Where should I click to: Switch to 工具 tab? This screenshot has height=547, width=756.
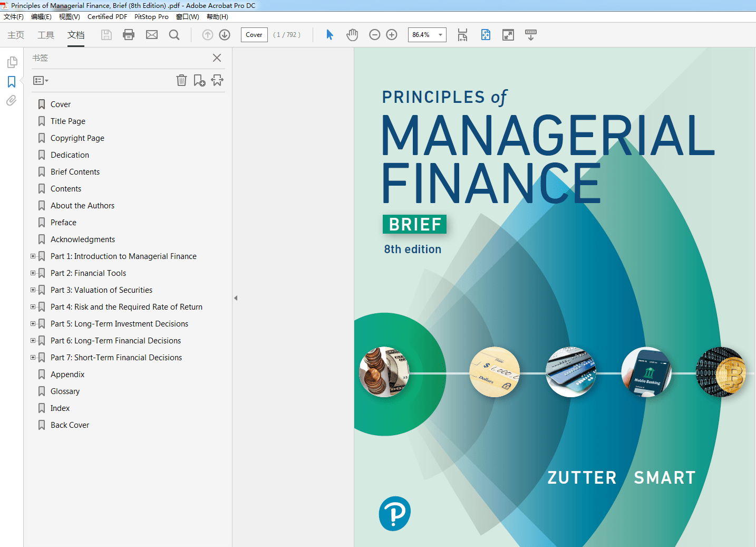(x=46, y=35)
